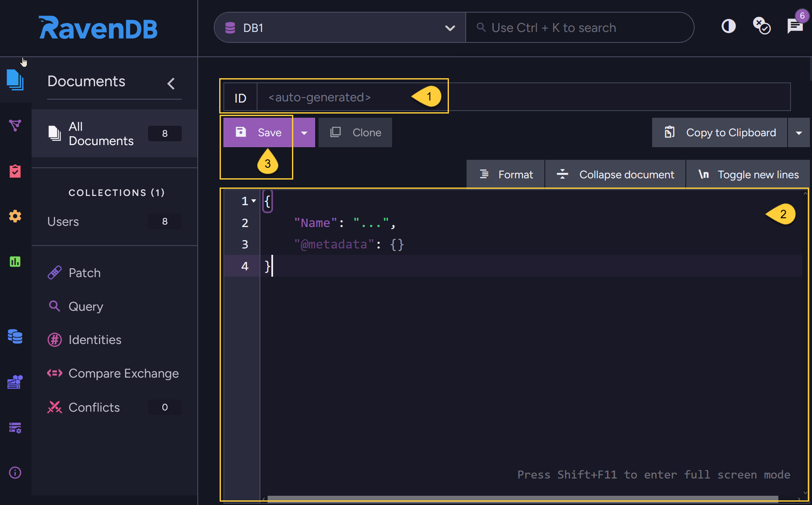The image size is (812, 505).
Task: Open the Compare Exchange menu item
Action: (114, 373)
